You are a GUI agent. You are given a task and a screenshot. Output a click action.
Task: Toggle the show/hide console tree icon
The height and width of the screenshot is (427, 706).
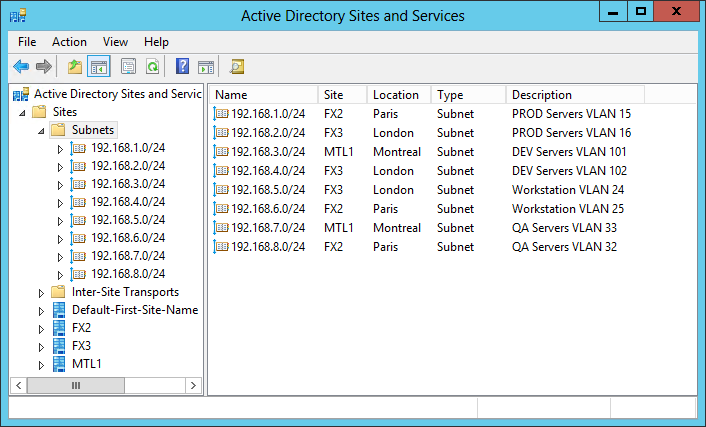pos(99,67)
